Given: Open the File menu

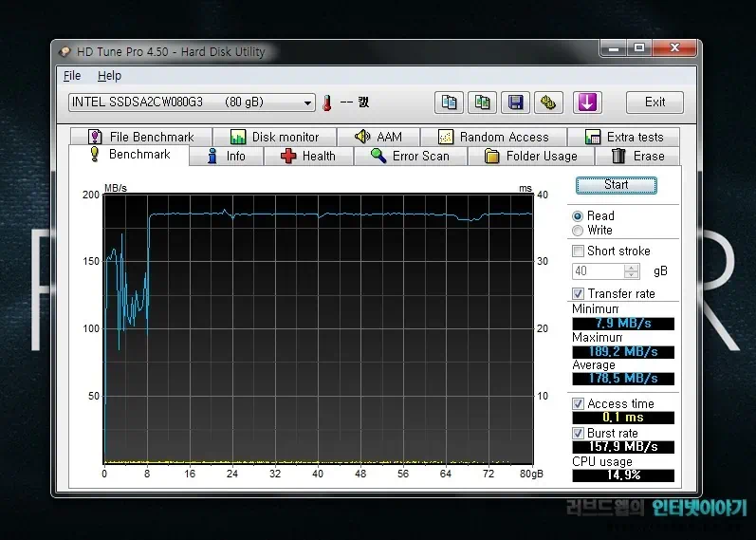Looking at the screenshot, I should (x=72, y=76).
